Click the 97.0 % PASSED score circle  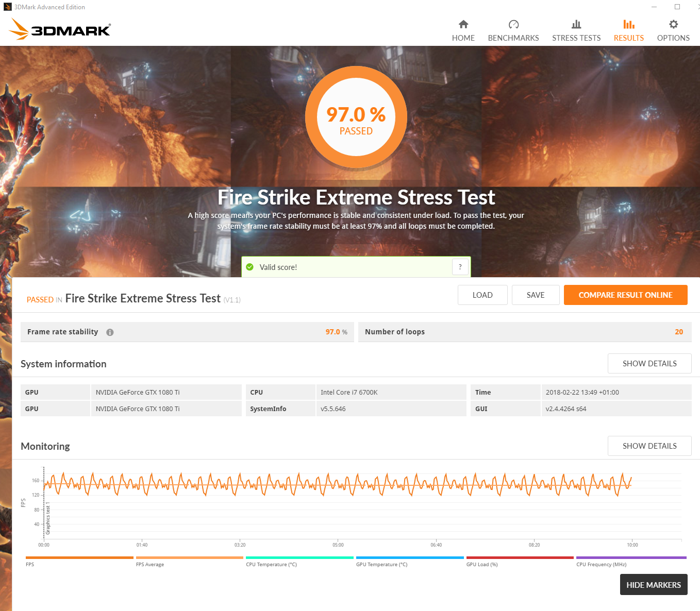(356, 118)
